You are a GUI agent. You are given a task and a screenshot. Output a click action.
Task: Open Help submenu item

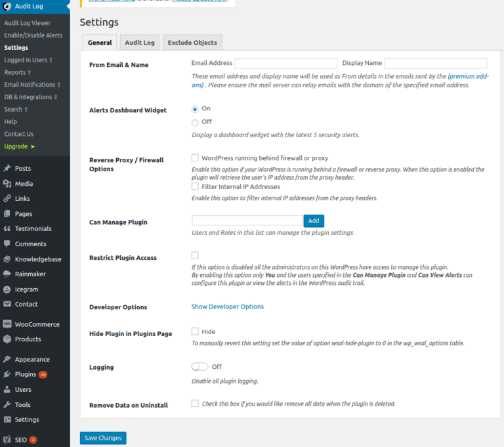click(10, 121)
